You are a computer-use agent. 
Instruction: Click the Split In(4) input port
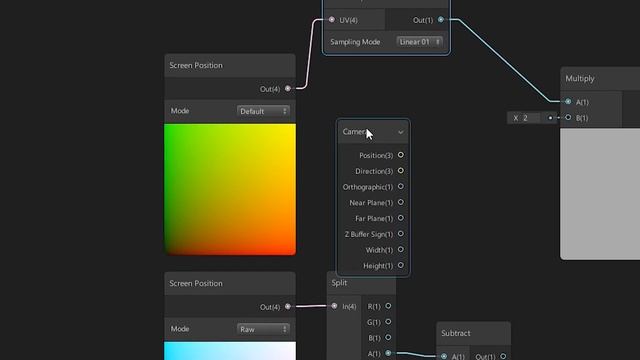334,306
